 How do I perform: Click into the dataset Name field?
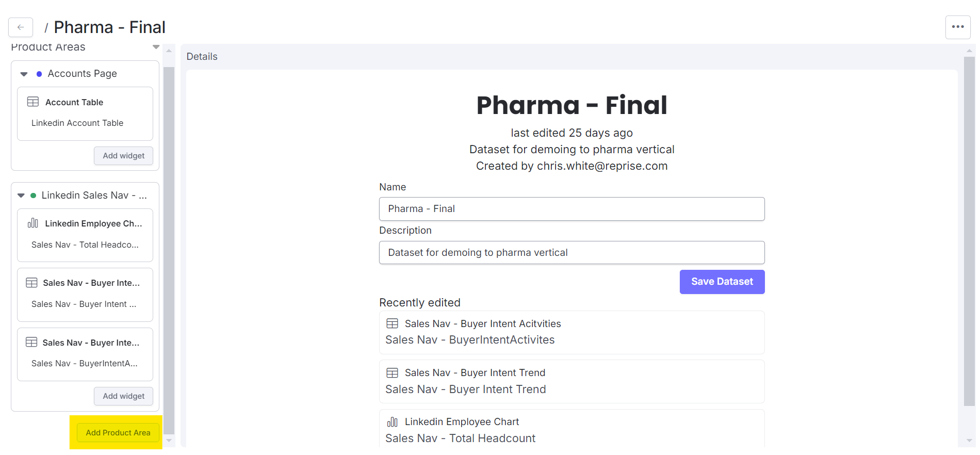pyautogui.click(x=571, y=209)
